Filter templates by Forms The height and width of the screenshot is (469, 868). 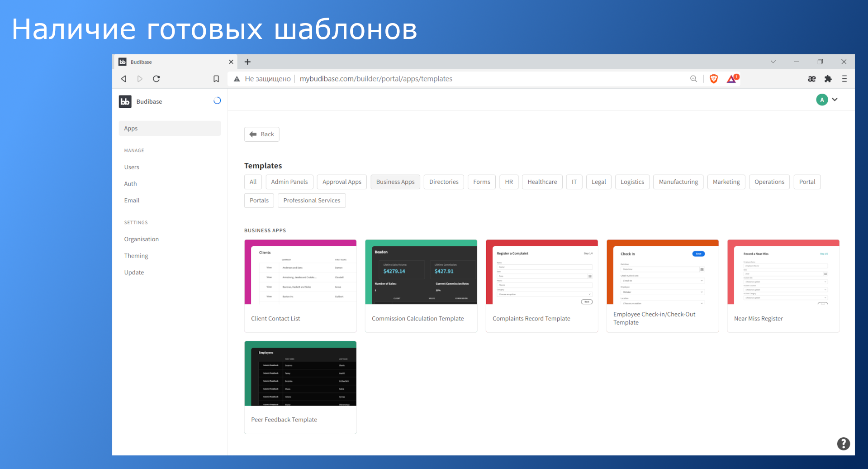pyautogui.click(x=482, y=182)
